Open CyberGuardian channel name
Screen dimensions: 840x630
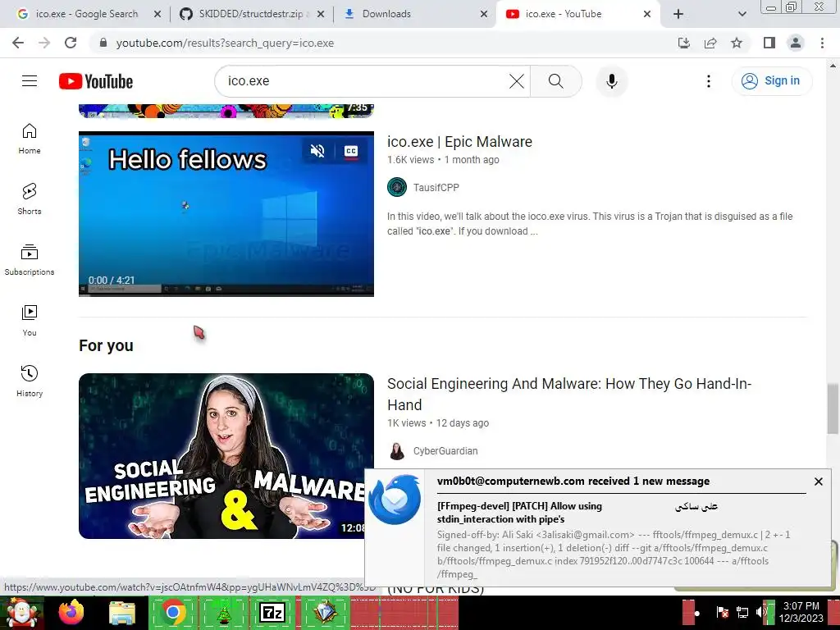(445, 451)
